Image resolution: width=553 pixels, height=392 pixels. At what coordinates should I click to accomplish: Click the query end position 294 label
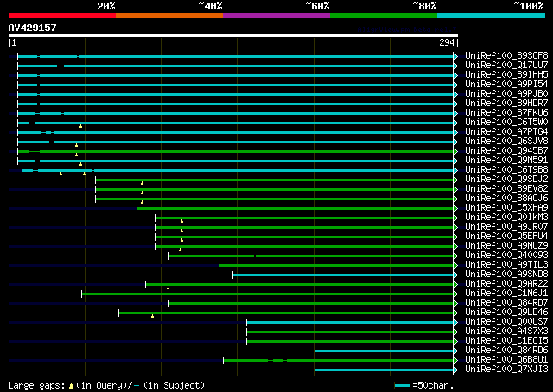(447, 42)
